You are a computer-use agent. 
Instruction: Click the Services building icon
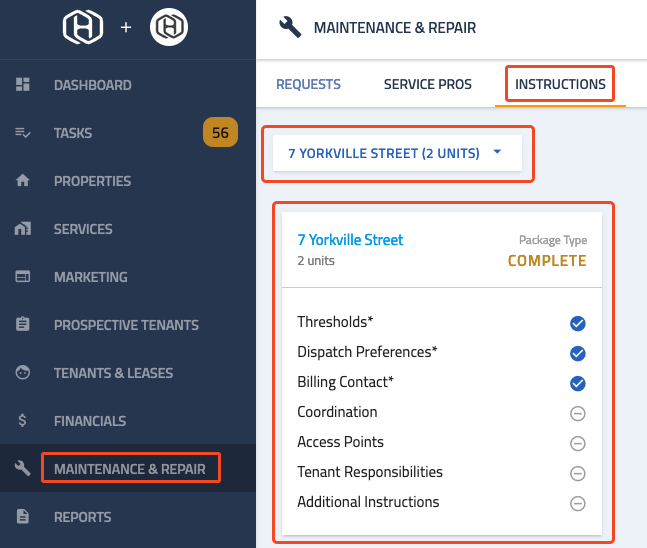[22, 228]
